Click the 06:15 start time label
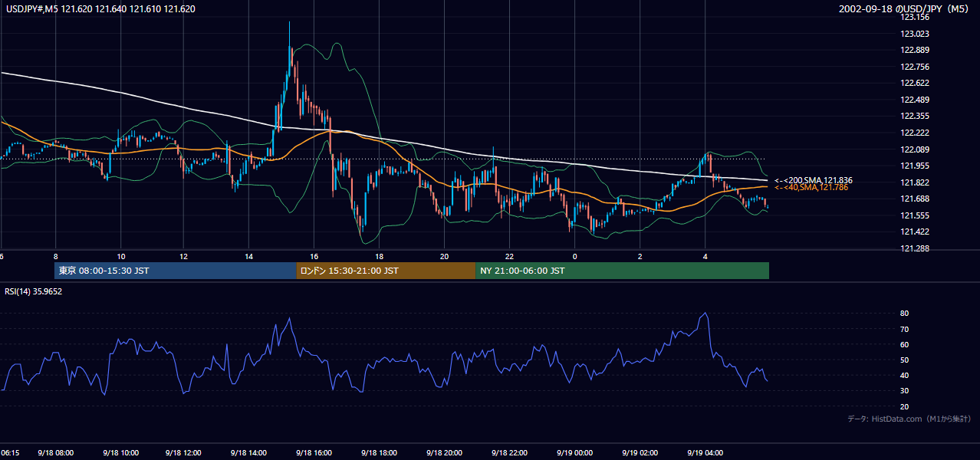Image resolution: width=980 pixels, height=460 pixels. [10, 453]
